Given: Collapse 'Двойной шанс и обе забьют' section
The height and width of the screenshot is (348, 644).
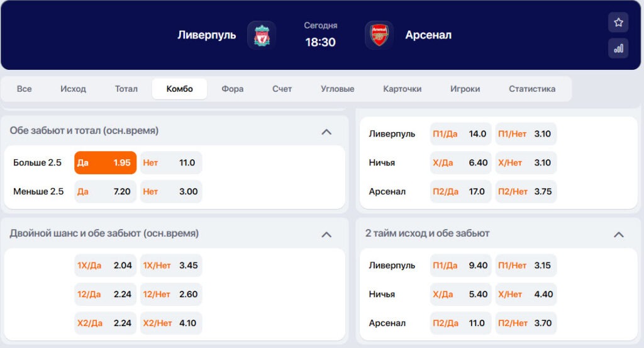Looking at the screenshot, I should tap(326, 235).
